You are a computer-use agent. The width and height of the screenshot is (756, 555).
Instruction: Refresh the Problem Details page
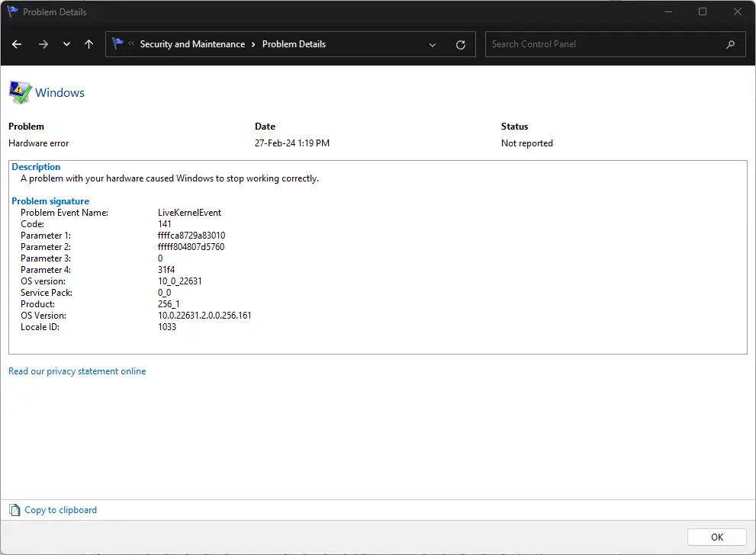tap(460, 44)
